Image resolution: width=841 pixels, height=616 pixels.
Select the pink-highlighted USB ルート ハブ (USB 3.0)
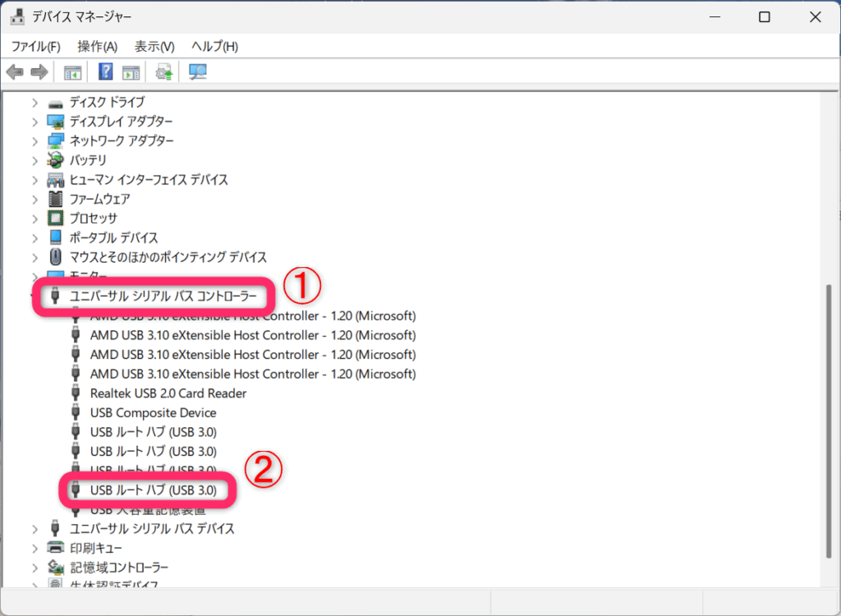coord(153,491)
